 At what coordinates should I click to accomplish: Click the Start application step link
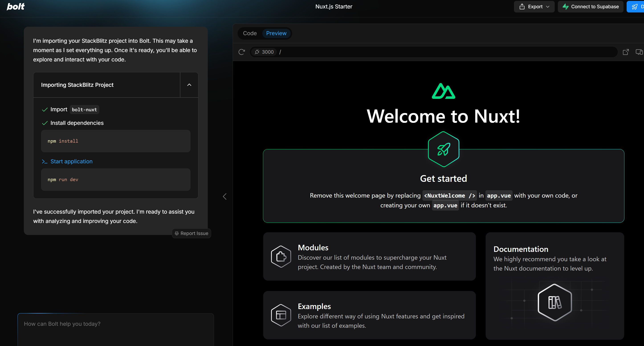click(71, 161)
